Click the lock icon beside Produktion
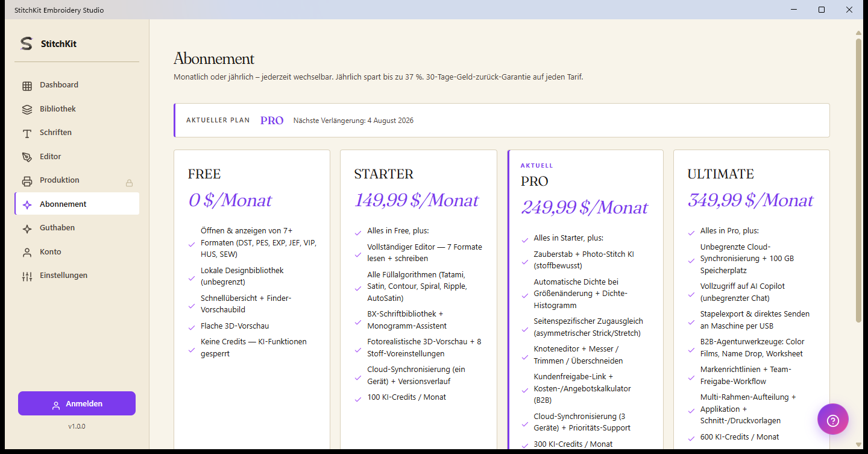The height and width of the screenshot is (454, 868). click(x=129, y=183)
